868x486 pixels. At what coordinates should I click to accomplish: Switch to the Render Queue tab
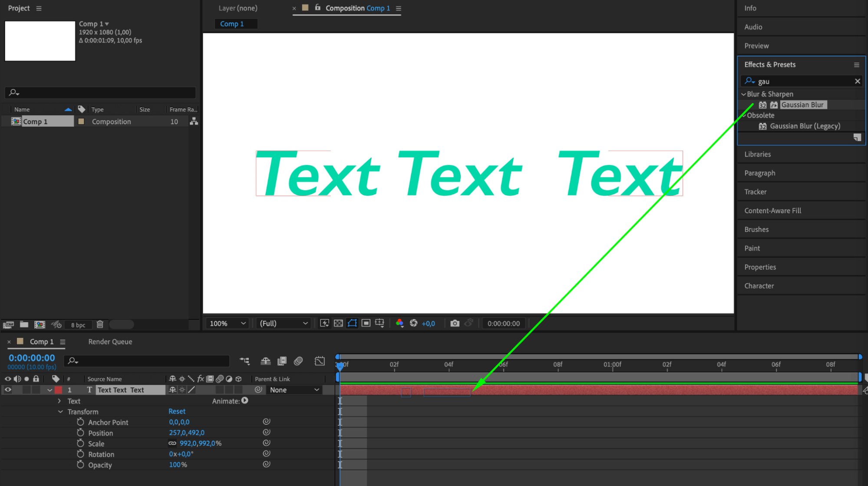coord(110,341)
